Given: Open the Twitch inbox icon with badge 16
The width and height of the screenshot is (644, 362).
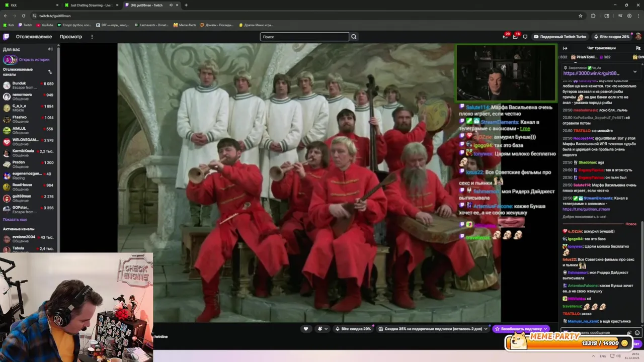Looking at the screenshot, I should (x=515, y=36).
